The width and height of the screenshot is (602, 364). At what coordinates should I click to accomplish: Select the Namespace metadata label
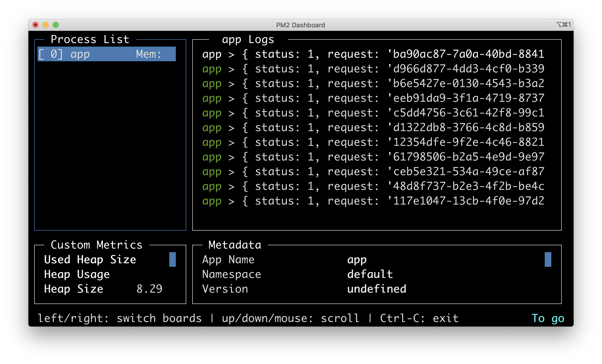pos(232,274)
